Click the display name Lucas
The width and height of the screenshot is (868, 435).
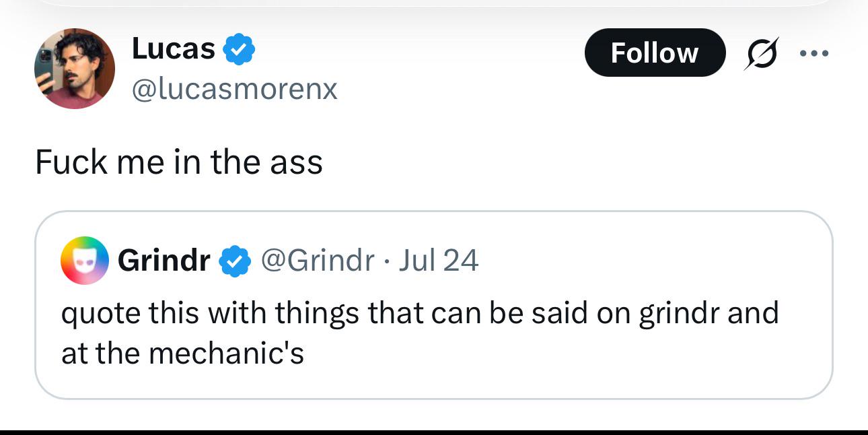tap(174, 48)
